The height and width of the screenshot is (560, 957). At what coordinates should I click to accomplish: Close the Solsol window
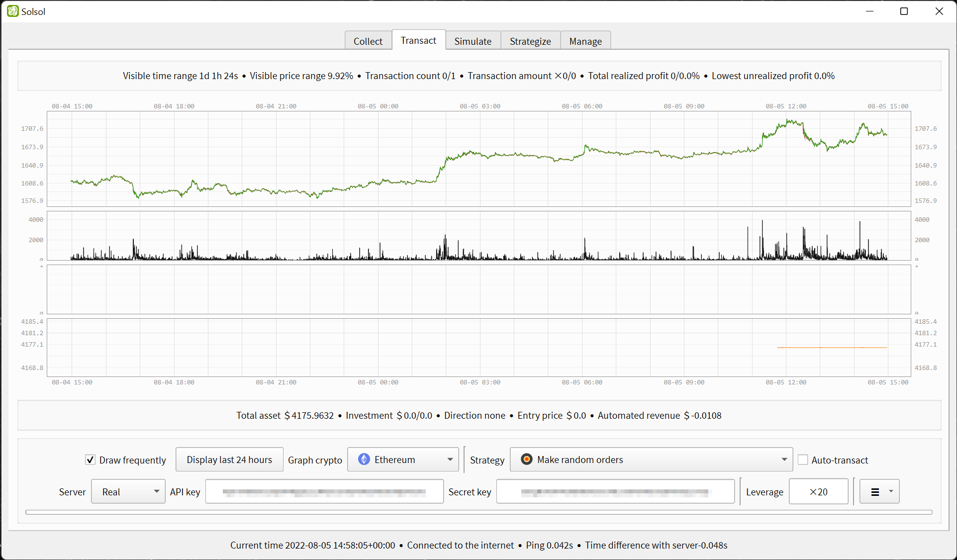point(939,11)
